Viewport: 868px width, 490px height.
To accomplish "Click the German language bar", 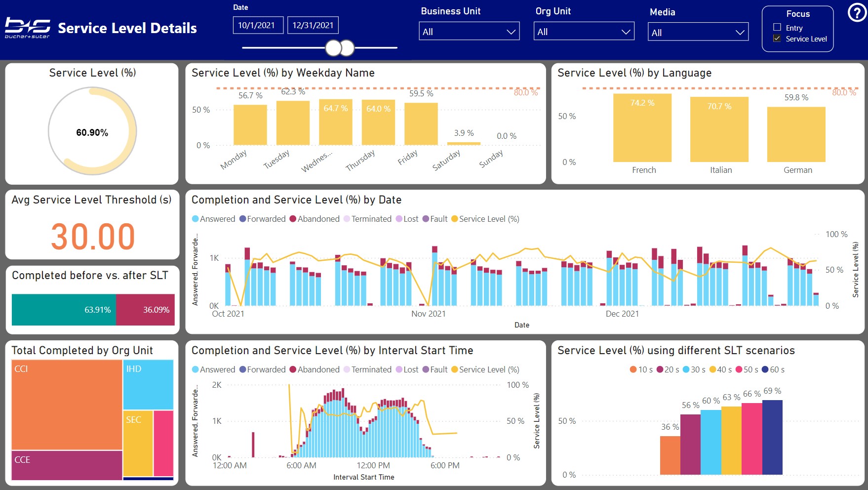I will [796, 134].
